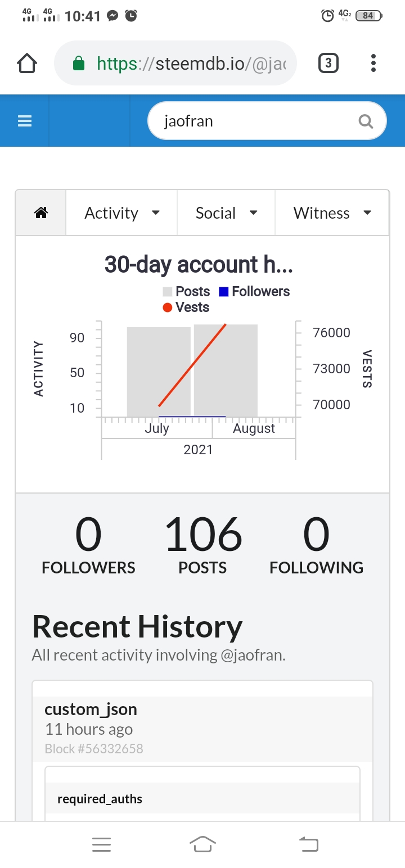The width and height of the screenshot is (405, 868).
Task: Open the browser tab switcher showing 3
Action: point(328,64)
